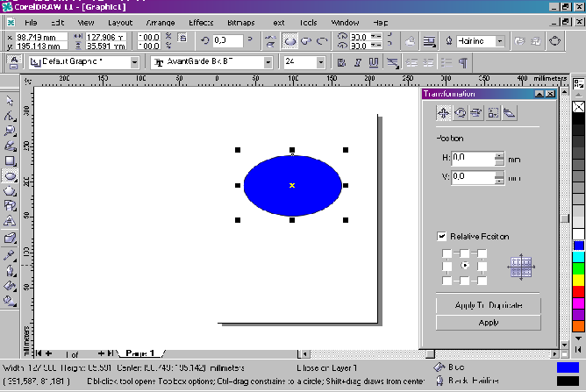
Task: Open the Effects menu
Action: [x=201, y=23]
